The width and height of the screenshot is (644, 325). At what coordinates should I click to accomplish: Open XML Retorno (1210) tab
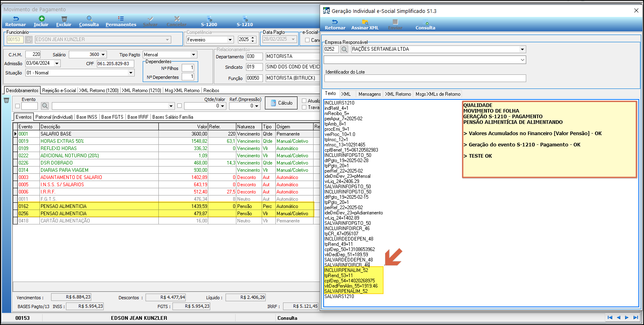pos(142,91)
